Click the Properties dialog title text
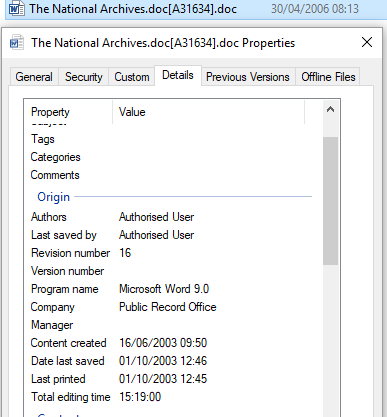 point(163,43)
